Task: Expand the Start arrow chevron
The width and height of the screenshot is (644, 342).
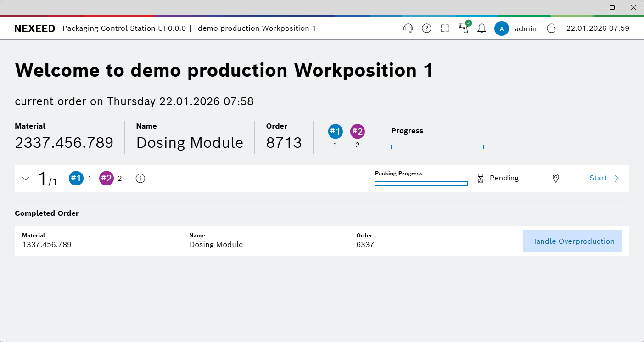Action: (x=616, y=178)
